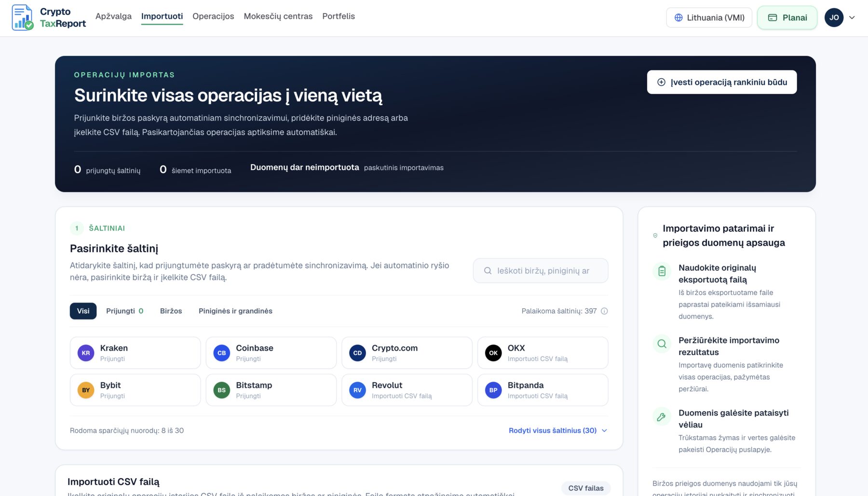Image resolution: width=868 pixels, height=496 pixels.
Task: Click the card icon in Planai button
Action: pyautogui.click(x=773, y=17)
